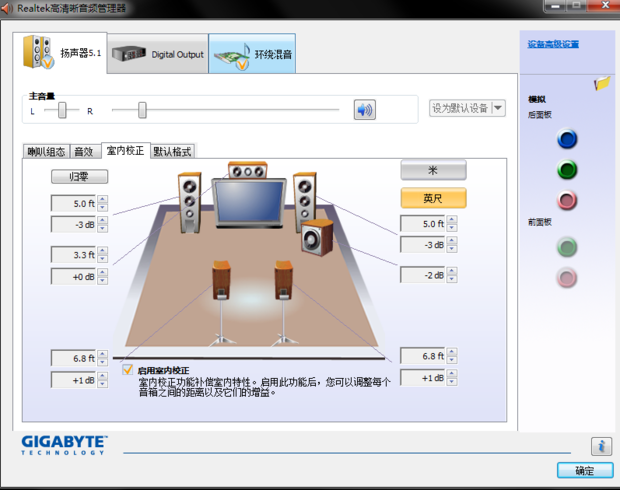
Task: Click the front left 5.0 ft distance field
Action: 74,203
